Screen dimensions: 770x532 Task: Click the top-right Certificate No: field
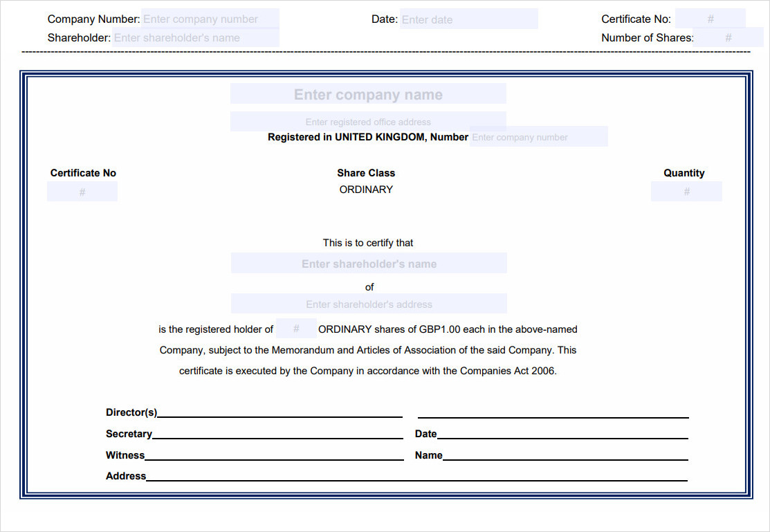710,19
